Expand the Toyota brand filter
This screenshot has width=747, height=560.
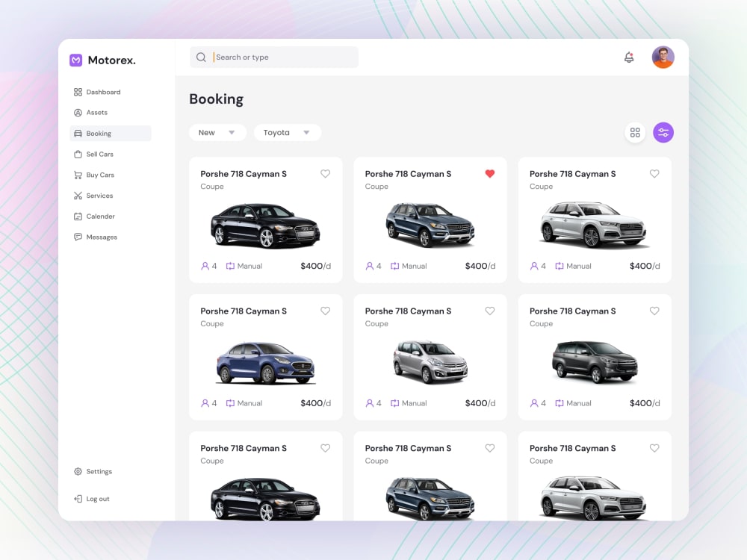coord(287,132)
